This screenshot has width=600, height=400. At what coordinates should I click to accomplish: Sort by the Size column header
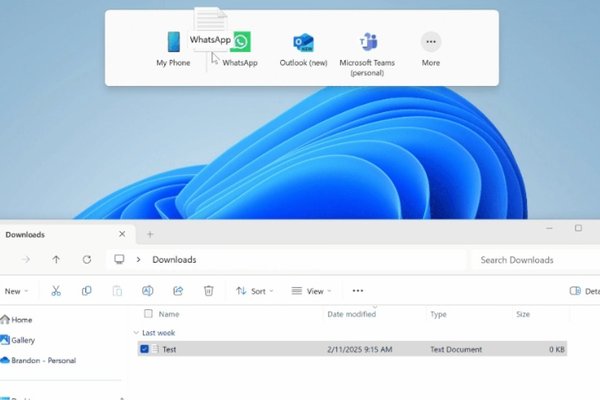pyautogui.click(x=523, y=314)
